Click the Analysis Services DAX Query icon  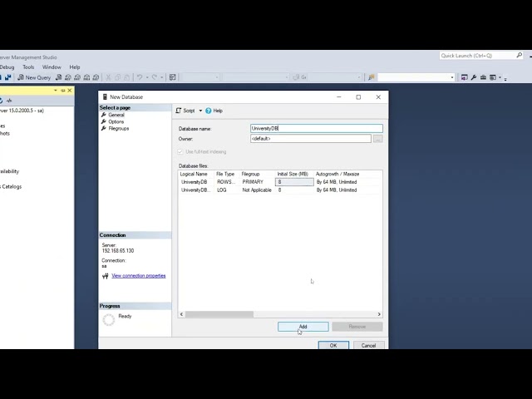tap(96, 77)
